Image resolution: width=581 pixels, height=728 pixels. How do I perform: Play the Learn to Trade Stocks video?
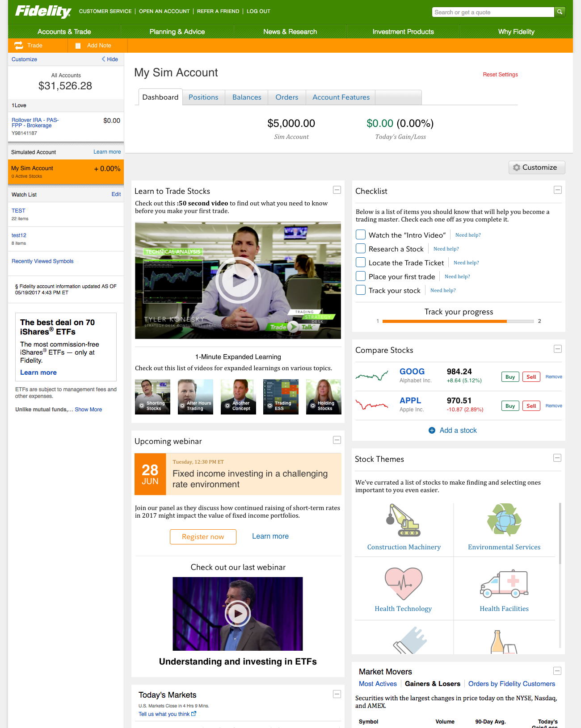click(x=238, y=280)
